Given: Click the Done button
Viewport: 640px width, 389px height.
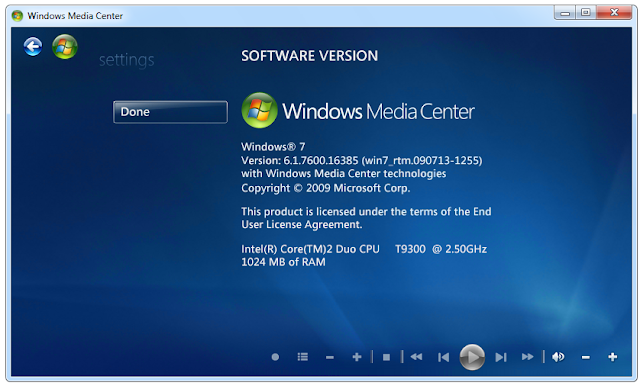Looking at the screenshot, I should tap(170, 112).
